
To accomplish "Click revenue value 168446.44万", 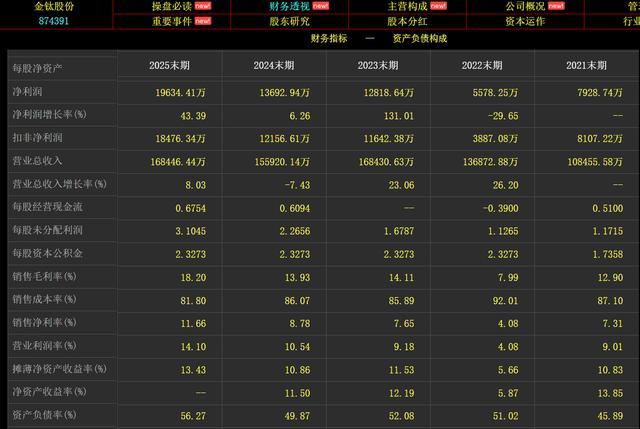I will [178, 162].
